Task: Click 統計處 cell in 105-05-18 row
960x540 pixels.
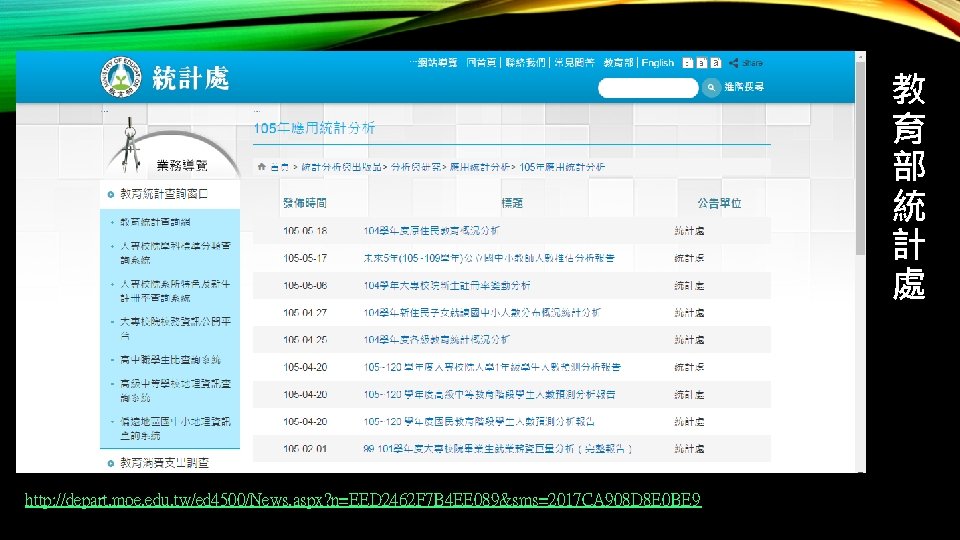Action: tap(689, 231)
